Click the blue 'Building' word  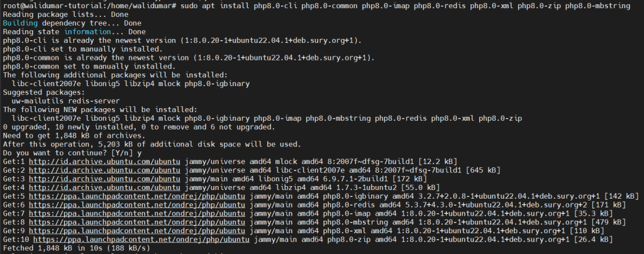(20, 23)
